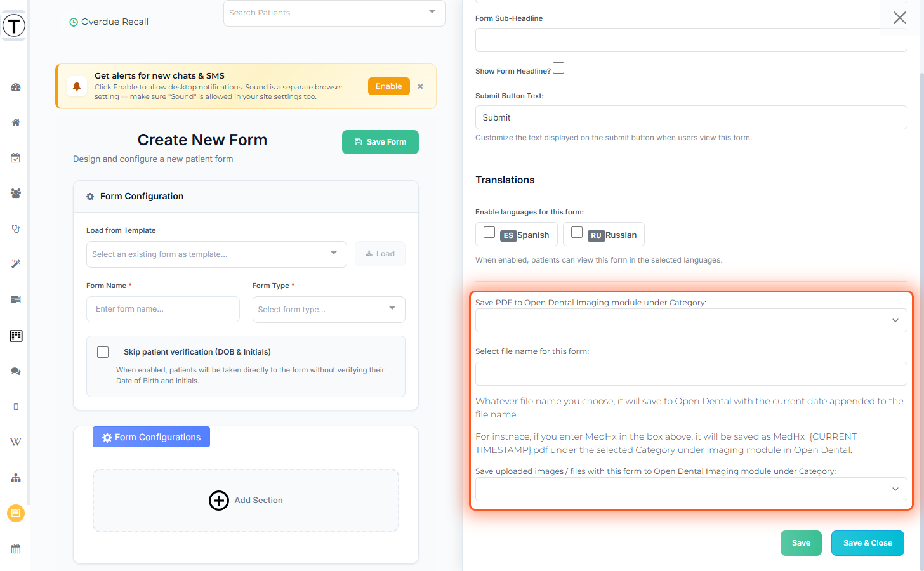924x571 pixels.
Task: Click the green Save Form button
Action: coord(380,142)
